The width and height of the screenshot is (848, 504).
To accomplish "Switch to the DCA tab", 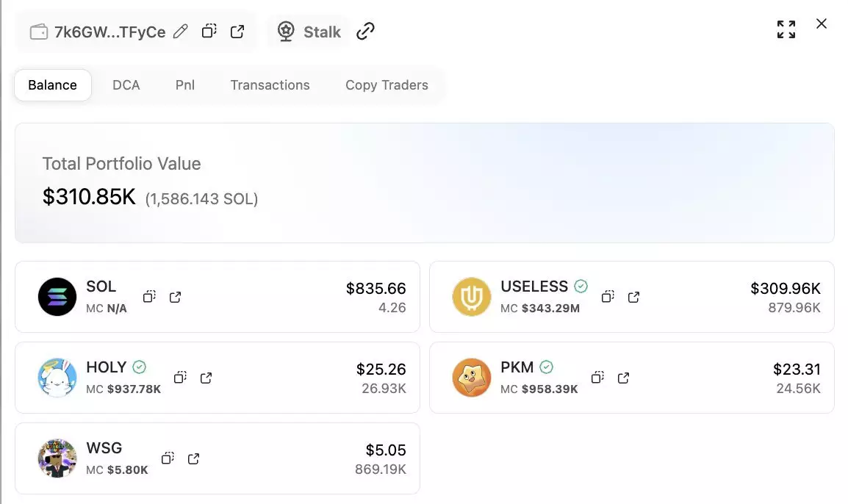I will click(x=126, y=85).
